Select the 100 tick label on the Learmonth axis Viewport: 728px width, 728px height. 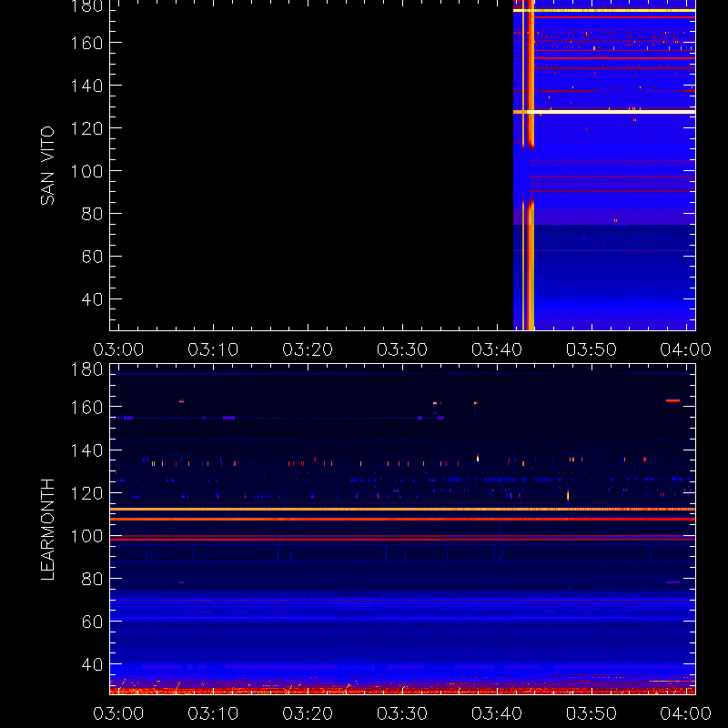click(x=86, y=536)
